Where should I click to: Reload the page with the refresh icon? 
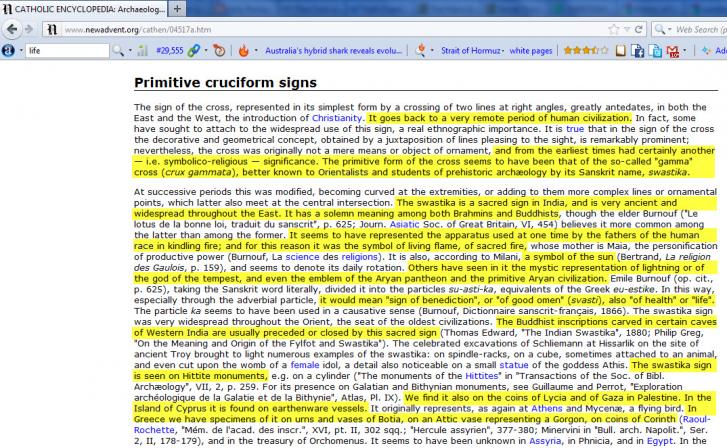pyautogui.click(x=636, y=29)
